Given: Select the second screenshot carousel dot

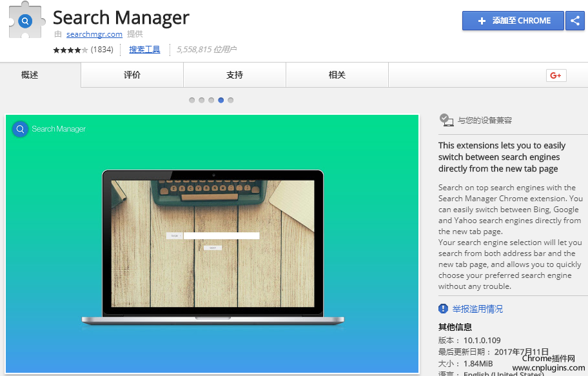Looking at the screenshot, I should tap(202, 100).
